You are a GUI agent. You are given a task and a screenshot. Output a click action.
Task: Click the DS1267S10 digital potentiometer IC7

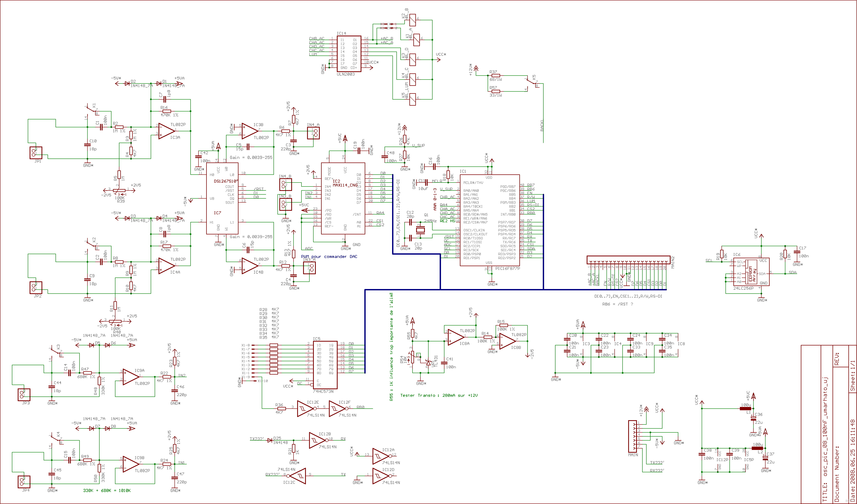click(222, 199)
